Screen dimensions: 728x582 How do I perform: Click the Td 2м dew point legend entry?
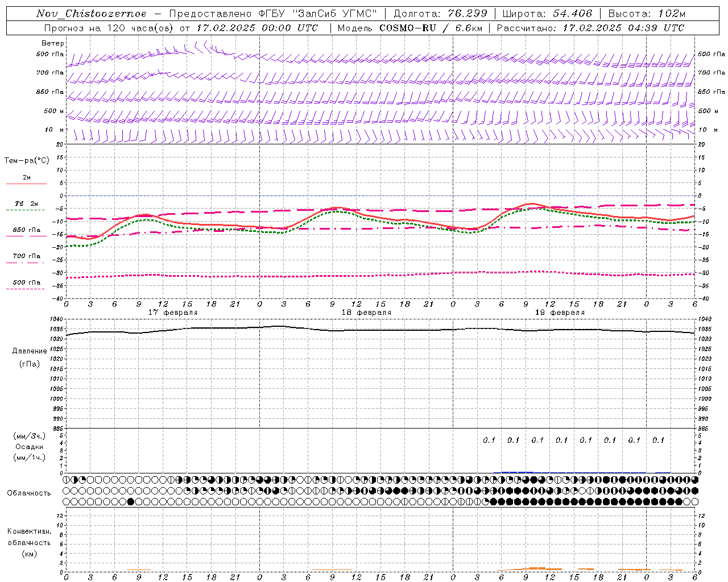pos(27,203)
